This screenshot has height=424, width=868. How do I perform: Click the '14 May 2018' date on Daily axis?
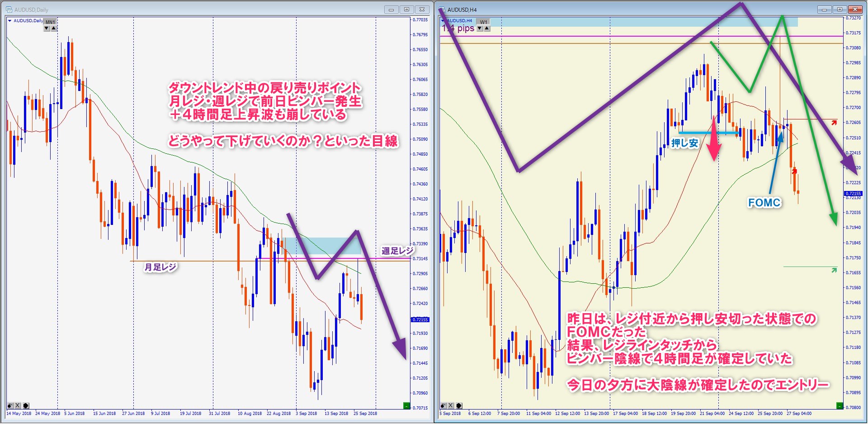click(19, 413)
